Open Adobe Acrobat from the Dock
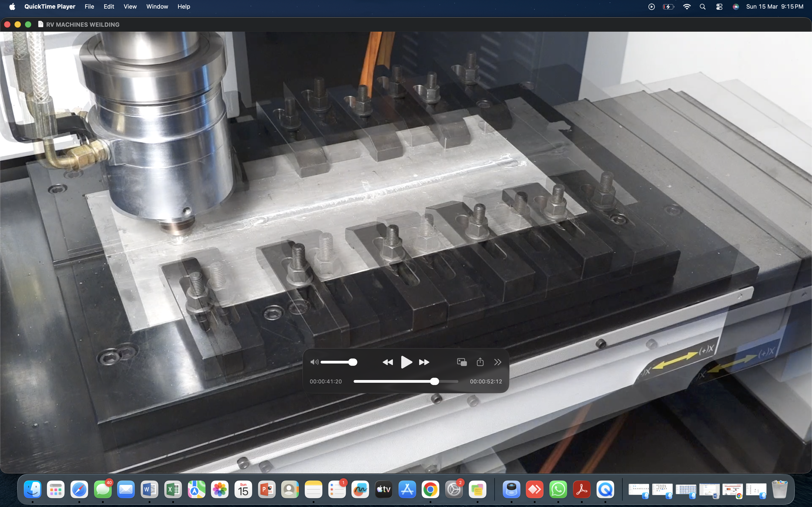Image resolution: width=812 pixels, height=507 pixels. click(582, 490)
